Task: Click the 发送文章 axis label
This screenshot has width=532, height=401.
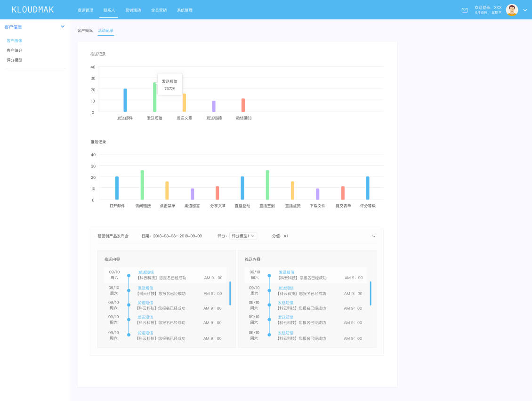Action: point(184,118)
